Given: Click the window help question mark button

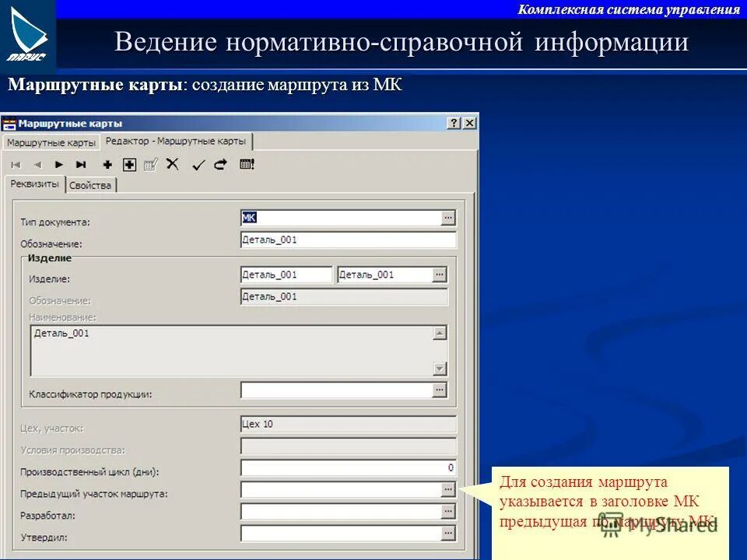Looking at the screenshot, I should point(453,121).
